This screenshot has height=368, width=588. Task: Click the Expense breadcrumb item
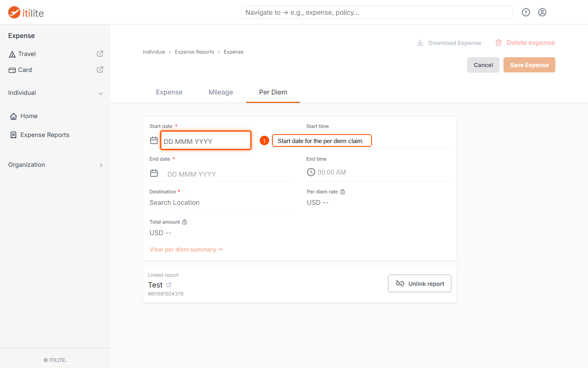click(x=234, y=52)
